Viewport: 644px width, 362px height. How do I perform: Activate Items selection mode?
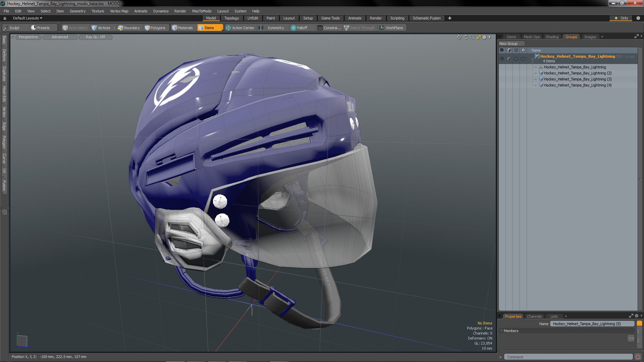[210, 28]
